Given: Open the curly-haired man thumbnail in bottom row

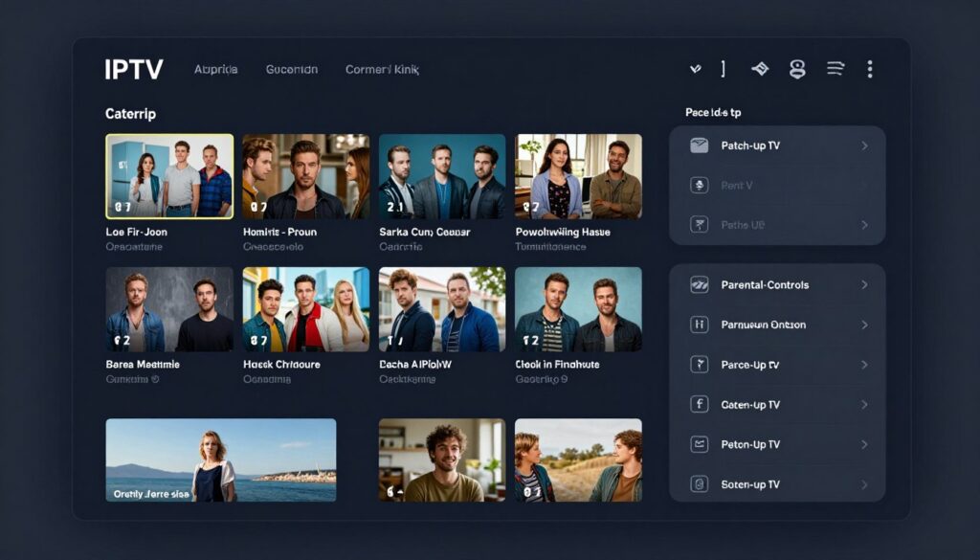Looking at the screenshot, I should coord(442,460).
